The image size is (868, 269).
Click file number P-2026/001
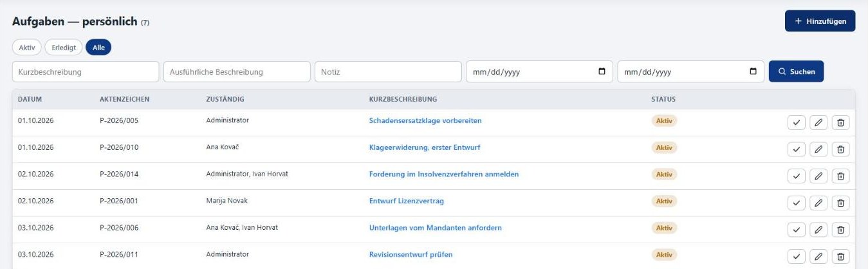119,201
